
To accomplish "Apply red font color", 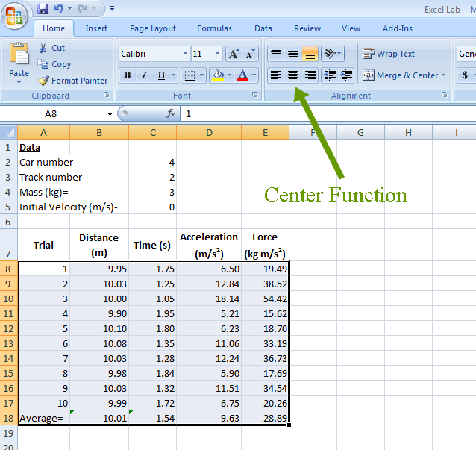I will point(242,75).
